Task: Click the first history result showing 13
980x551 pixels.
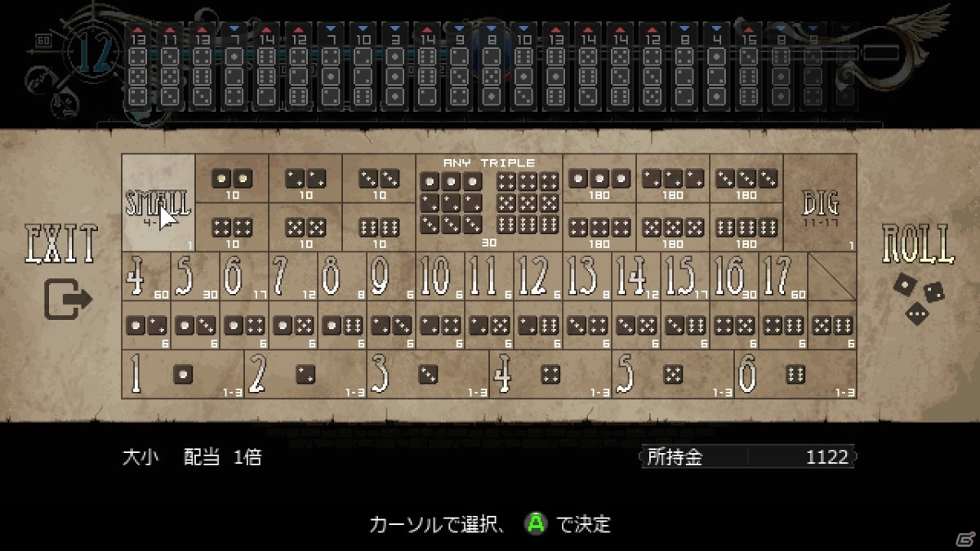Action: point(137,67)
